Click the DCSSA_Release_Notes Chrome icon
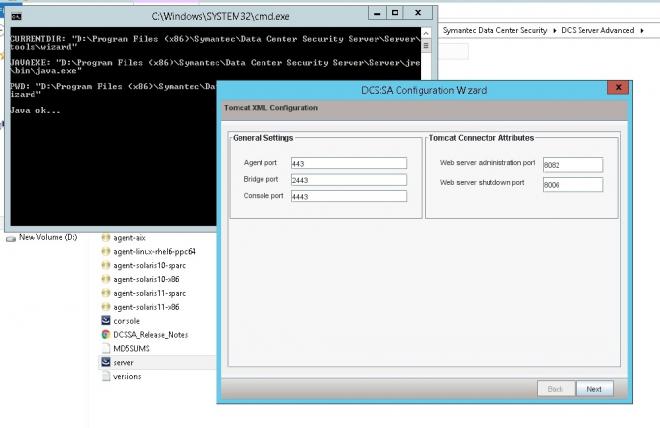The width and height of the screenshot is (660, 428). click(106, 335)
